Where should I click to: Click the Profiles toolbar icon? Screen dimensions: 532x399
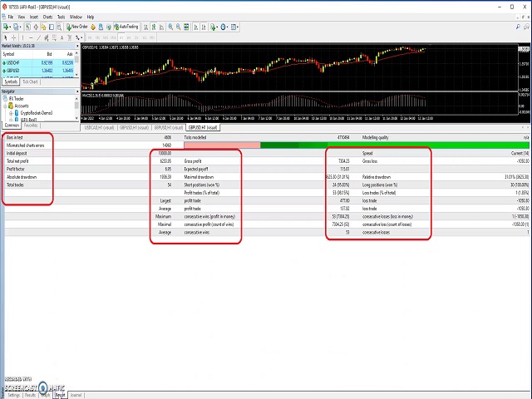coord(17,27)
